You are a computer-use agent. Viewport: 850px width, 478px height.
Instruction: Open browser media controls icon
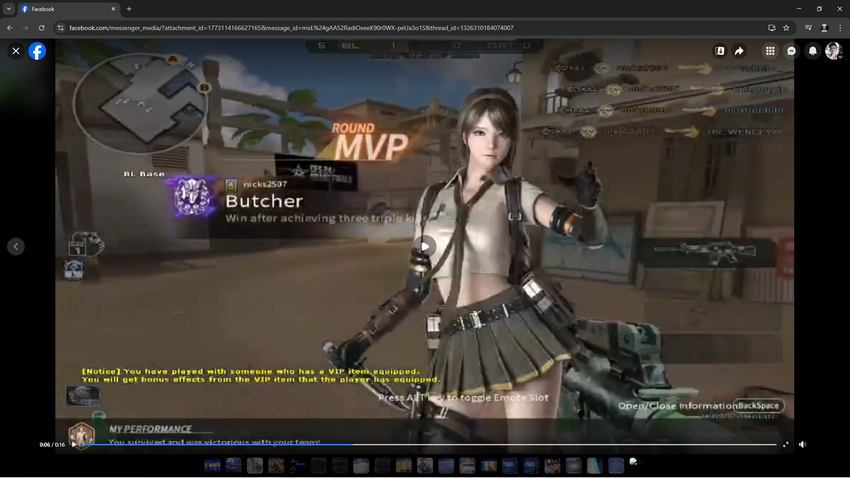(808, 28)
